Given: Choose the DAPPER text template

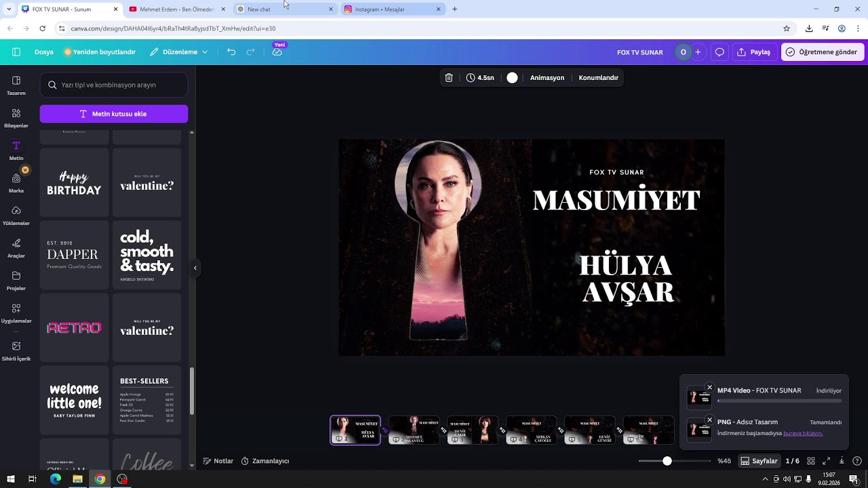Looking at the screenshot, I should (x=74, y=256).
